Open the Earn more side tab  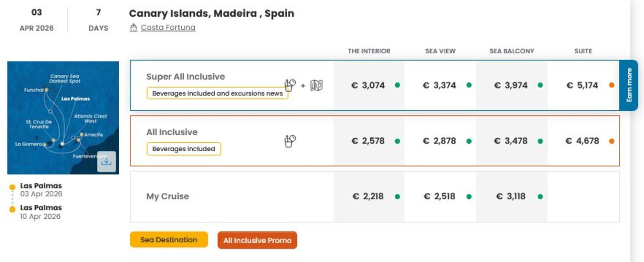pos(629,85)
